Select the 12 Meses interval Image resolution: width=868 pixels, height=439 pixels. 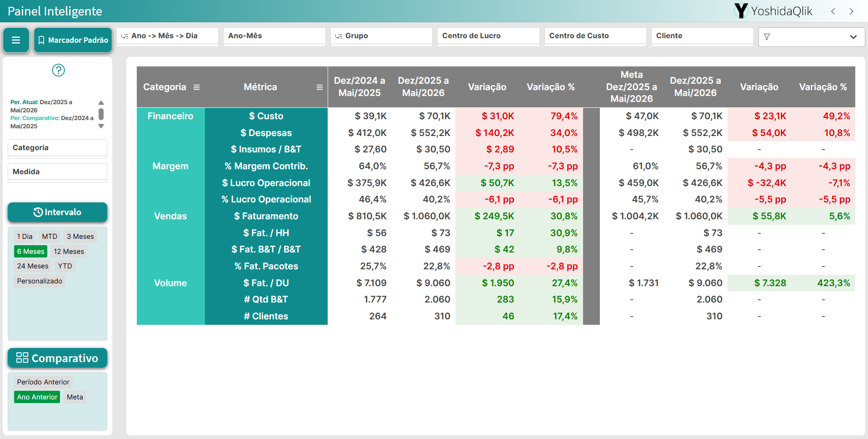point(69,252)
